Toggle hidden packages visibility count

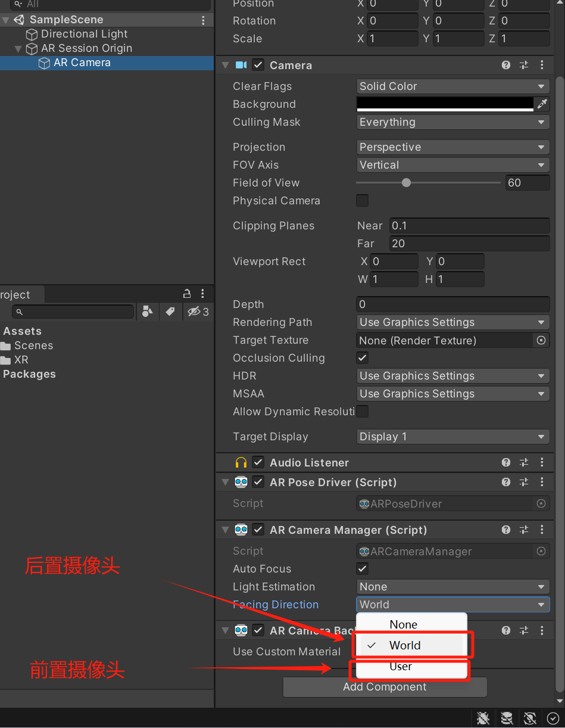pyautogui.click(x=198, y=312)
